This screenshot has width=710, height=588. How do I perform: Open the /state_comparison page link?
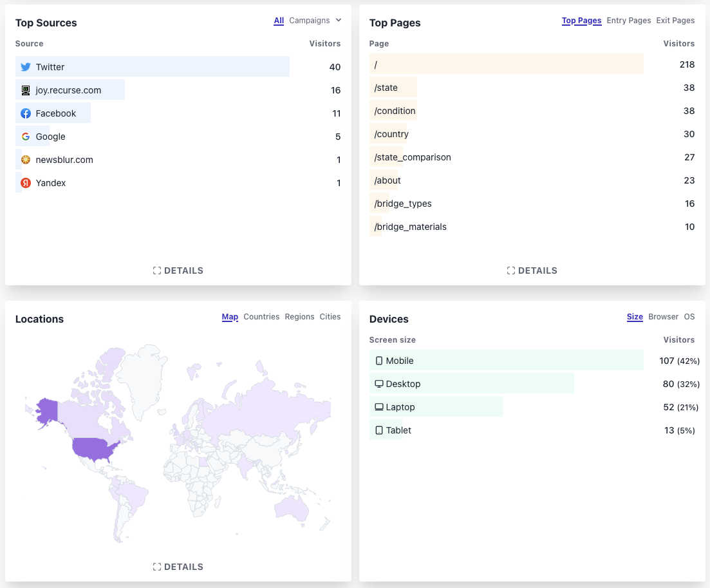tap(413, 157)
